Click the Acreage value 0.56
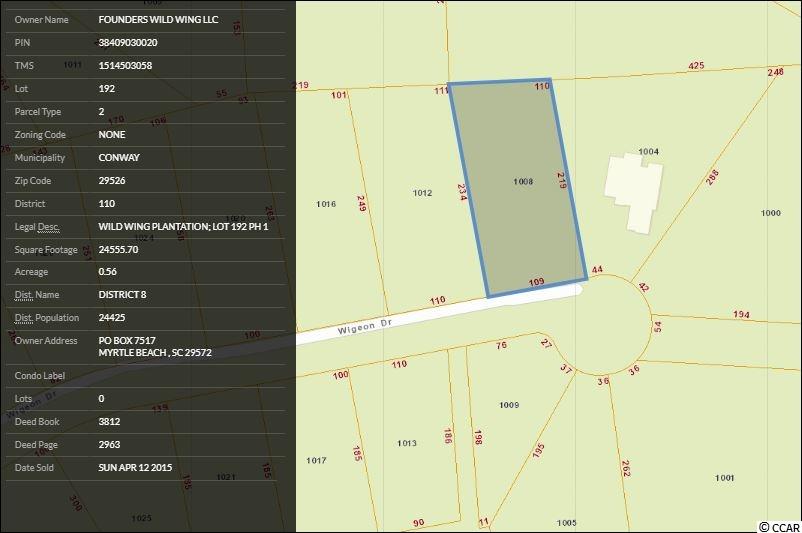Image resolution: width=802 pixels, height=533 pixels. 107,272
